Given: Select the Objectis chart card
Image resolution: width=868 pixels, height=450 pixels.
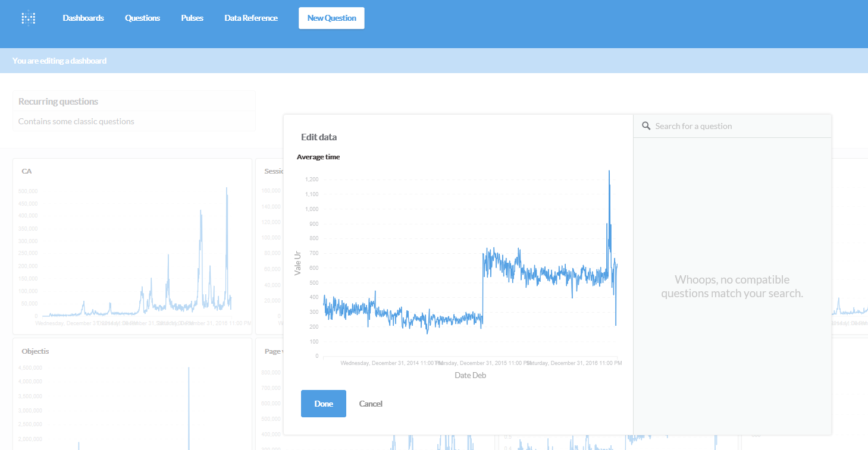Looking at the screenshot, I should (35, 351).
